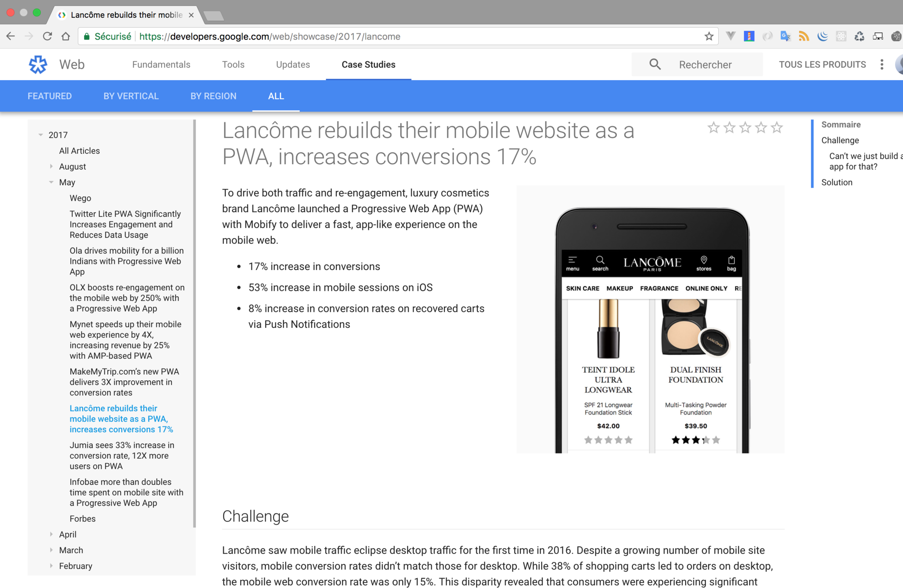This screenshot has width=903, height=588.
Task: Jump to the Solution section in Sommaire
Action: (x=836, y=182)
